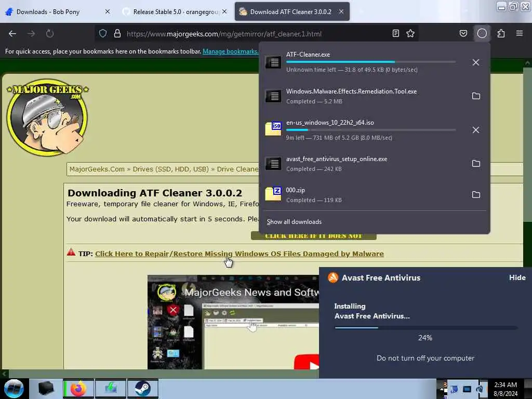Image resolution: width=532 pixels, height=399 pixels.
Task: Click the avast setup file icon
Action: [x=273, y=164]
